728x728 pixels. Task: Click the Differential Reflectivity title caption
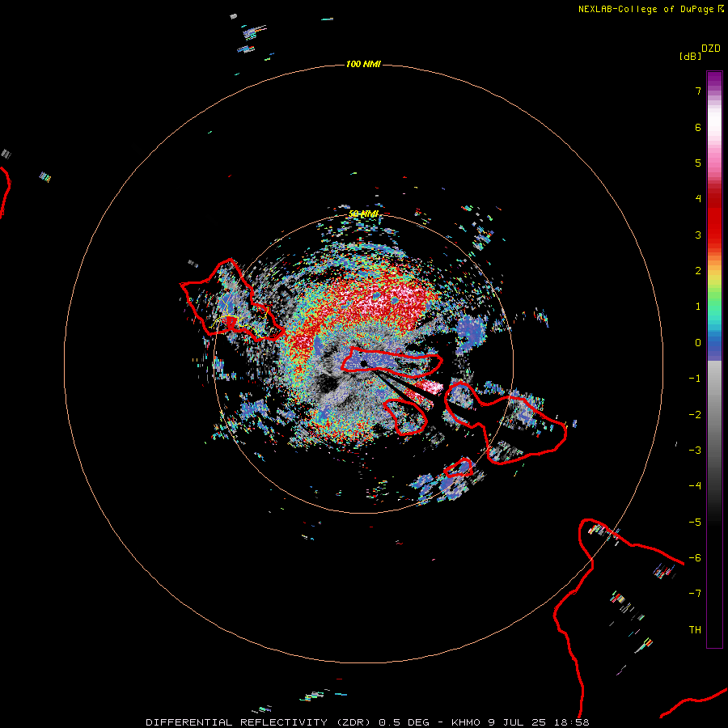tap(367, 722)
